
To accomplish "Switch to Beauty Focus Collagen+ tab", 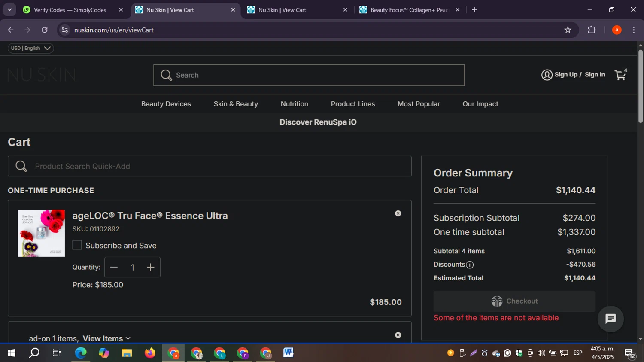I will tap(410, 10).
